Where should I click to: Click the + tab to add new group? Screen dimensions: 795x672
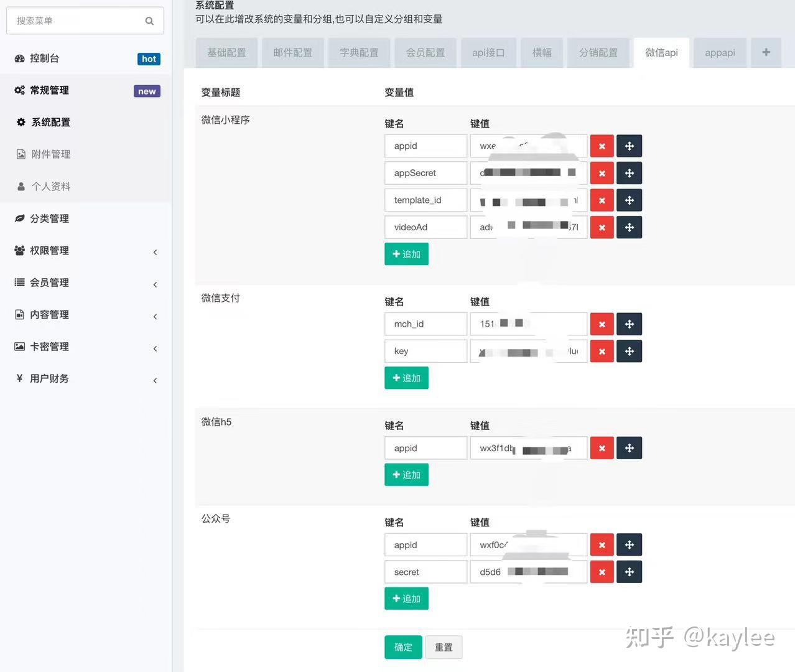point(766,52)
